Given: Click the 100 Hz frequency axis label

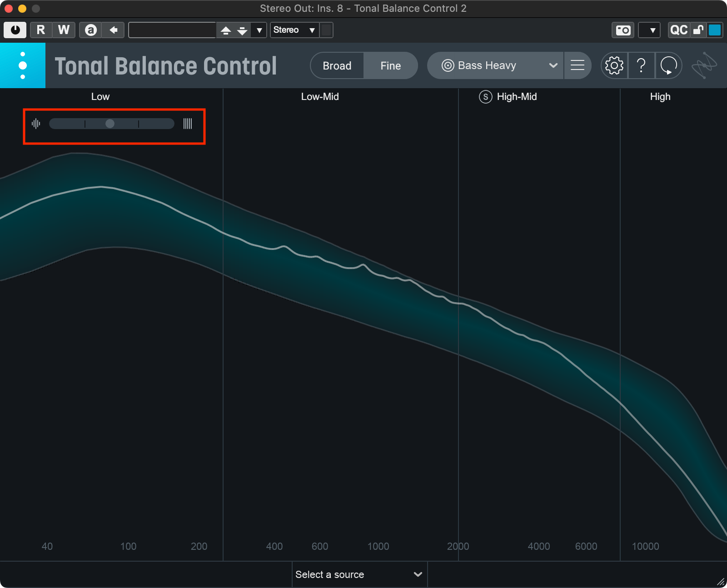Looking at the screenshot, I should (x=128, y=546).
